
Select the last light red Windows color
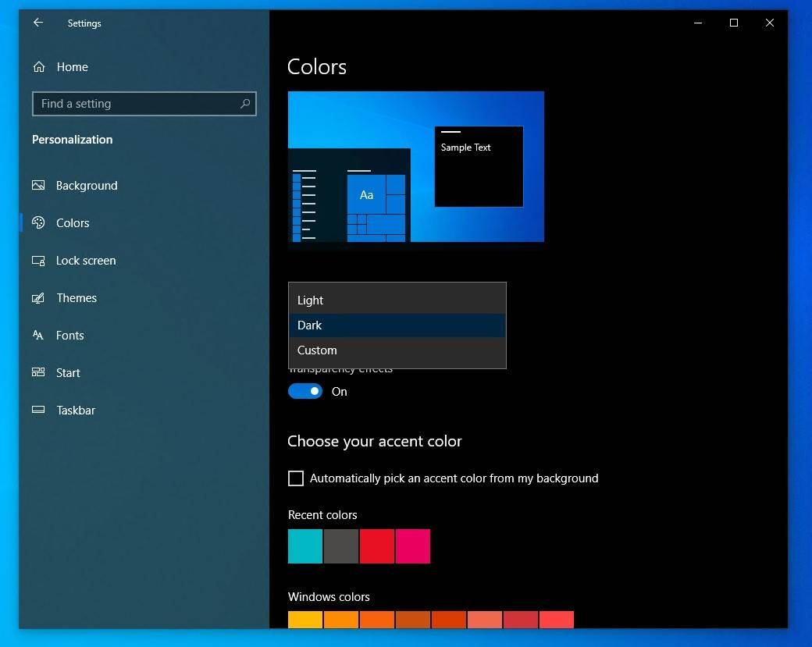[x=556, y=620]
